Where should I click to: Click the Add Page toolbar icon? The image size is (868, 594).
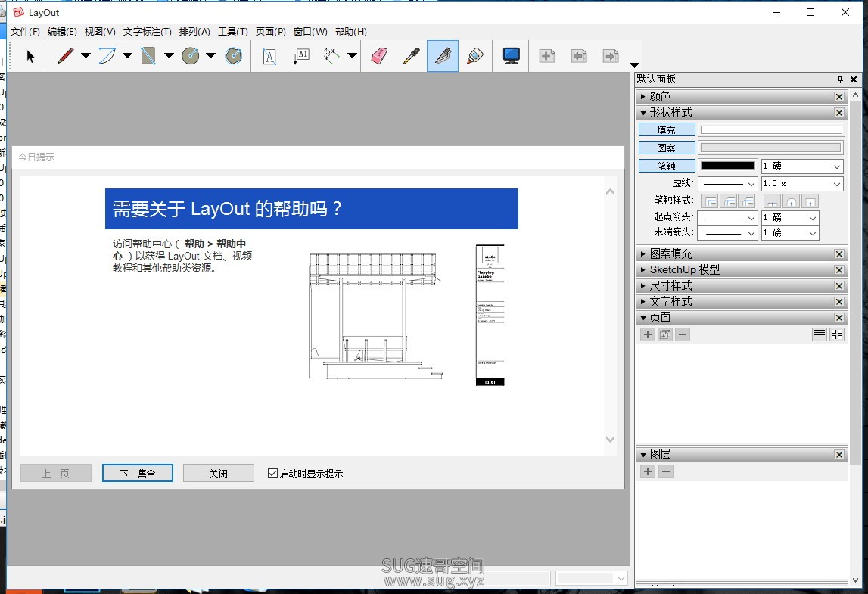click(x=547, y=56)
